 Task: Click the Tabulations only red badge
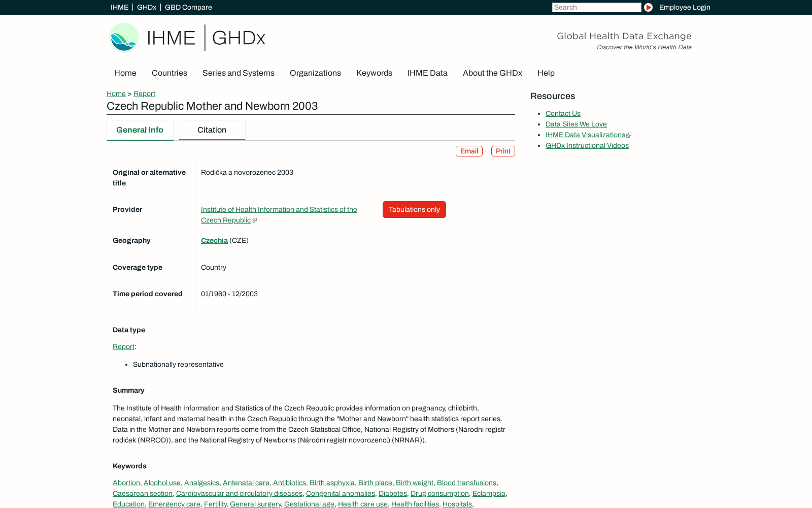pos(414,210)
